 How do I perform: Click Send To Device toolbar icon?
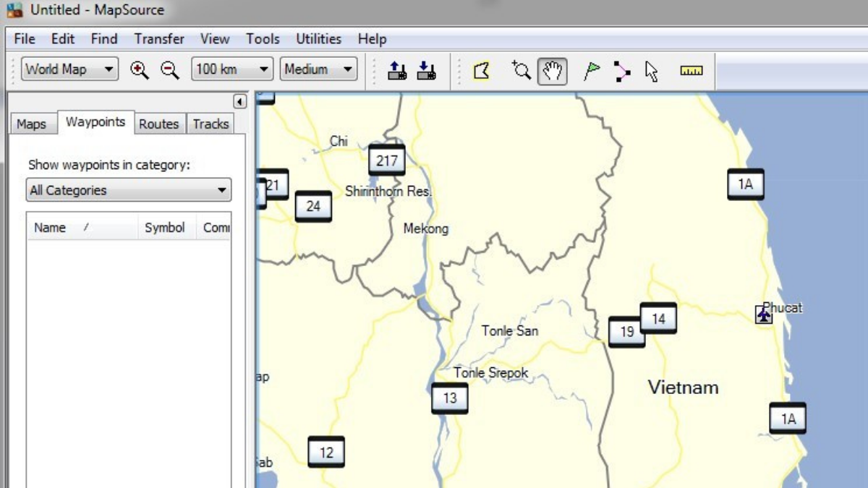(397, 70)
